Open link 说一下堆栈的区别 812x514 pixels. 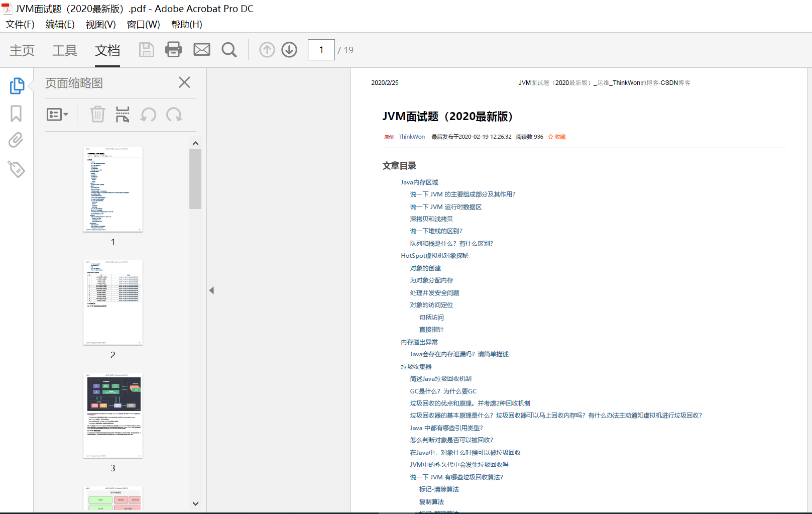coord(436,231)
